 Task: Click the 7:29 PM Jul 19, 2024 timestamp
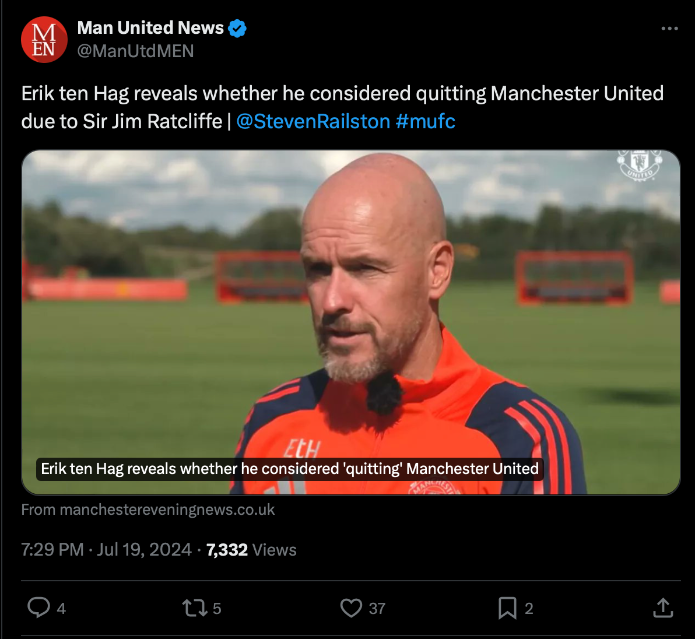[106, 550]
